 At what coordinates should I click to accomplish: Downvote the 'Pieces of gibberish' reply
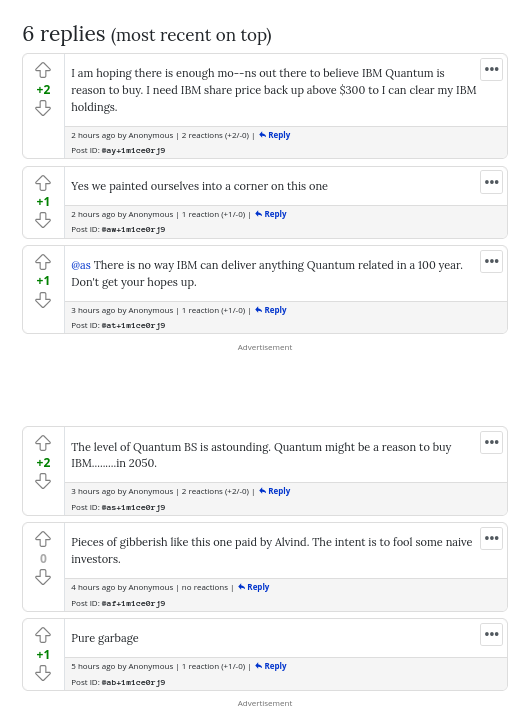[43, 577]
